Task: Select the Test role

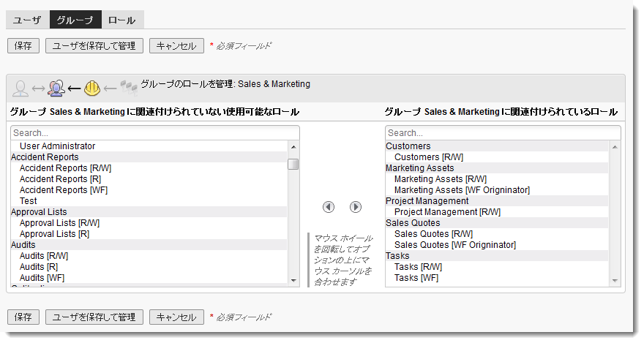Action: [x=149, y=201]
